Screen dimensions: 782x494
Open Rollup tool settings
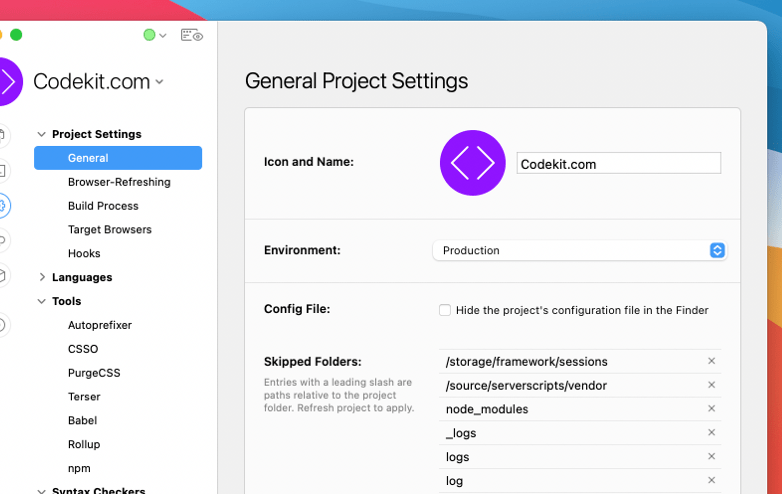[84, 445]
